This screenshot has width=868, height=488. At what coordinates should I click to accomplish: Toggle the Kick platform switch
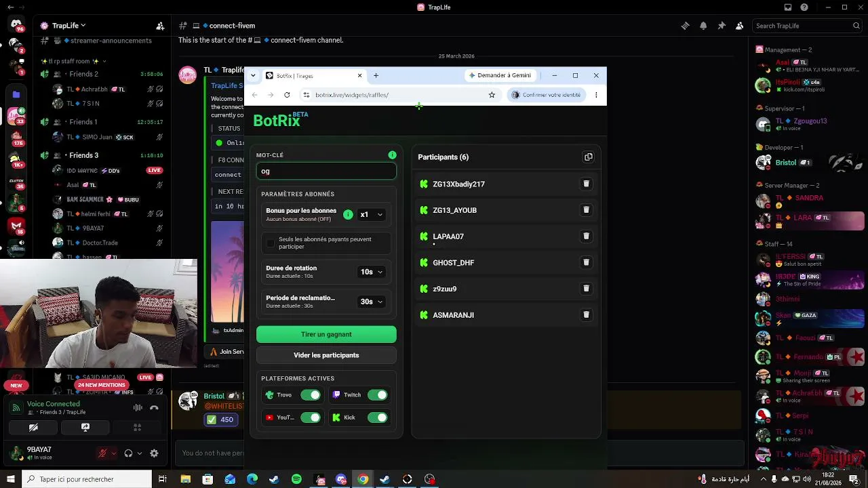point(377,418)
